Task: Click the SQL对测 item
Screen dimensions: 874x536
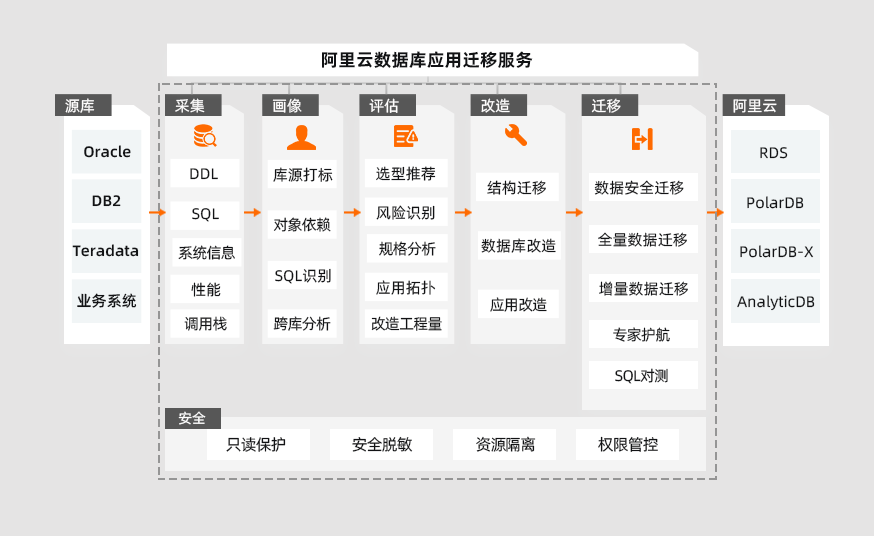Action: 643,375
